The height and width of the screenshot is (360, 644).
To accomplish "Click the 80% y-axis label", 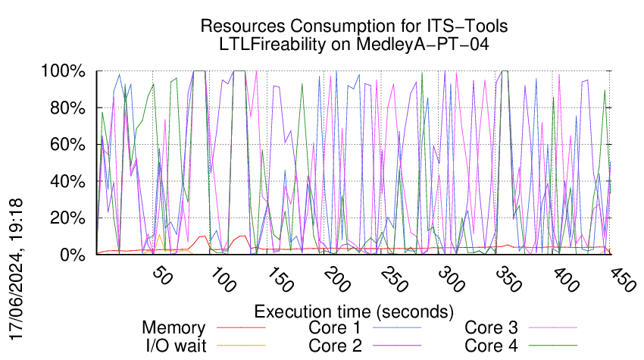I will tap(67, 108).
